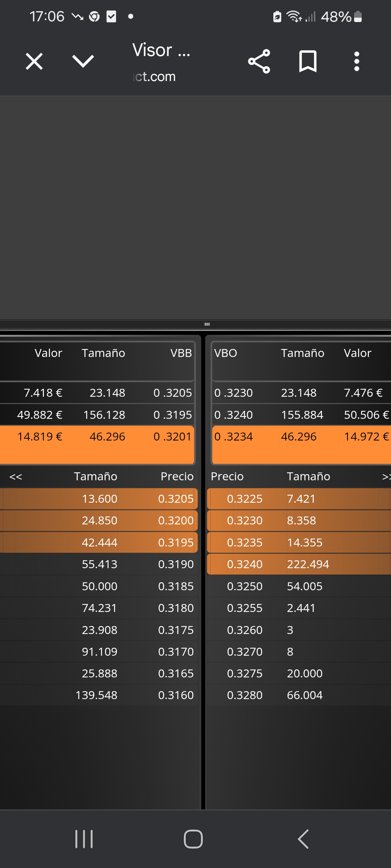Click the highlighted 0.3234 VBO orange row
Image resolution: width=391 pixels, height=868 pixels.
pos(302,444)
